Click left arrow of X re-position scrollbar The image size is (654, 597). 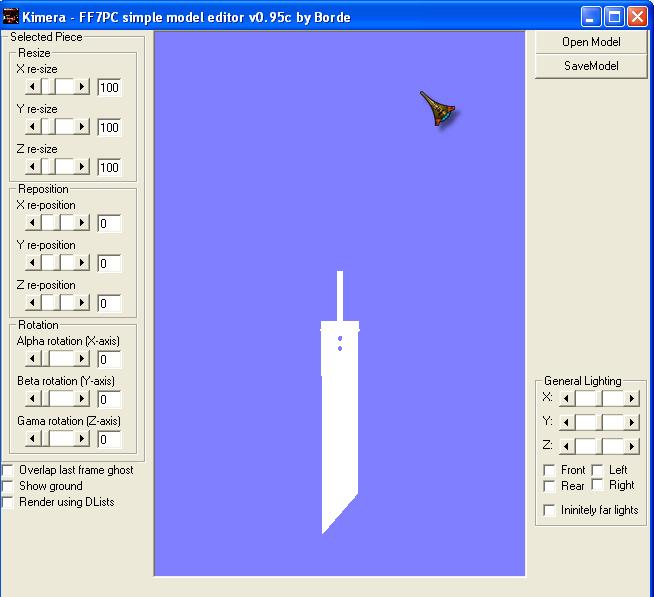point(33,222)
